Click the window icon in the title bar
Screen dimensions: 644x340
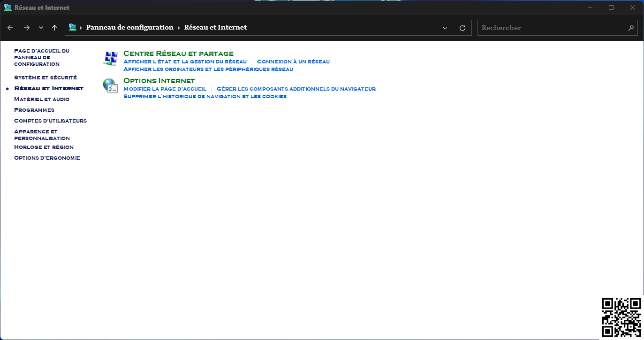(8, 8)
